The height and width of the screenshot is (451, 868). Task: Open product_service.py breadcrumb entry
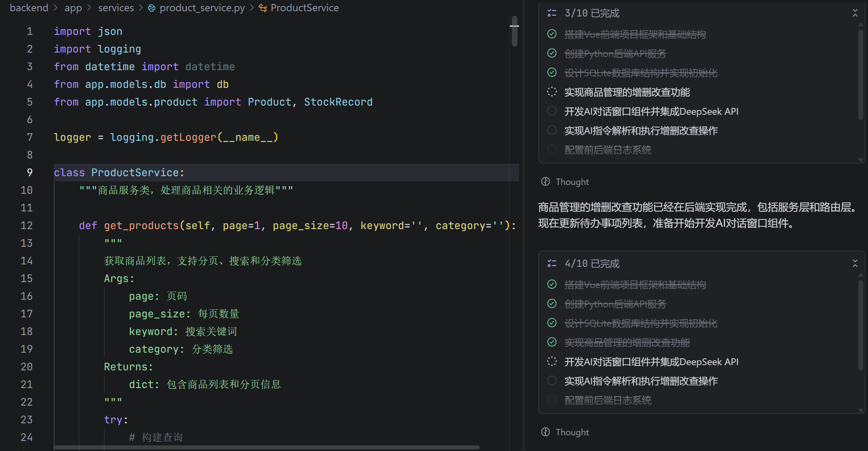202,8
